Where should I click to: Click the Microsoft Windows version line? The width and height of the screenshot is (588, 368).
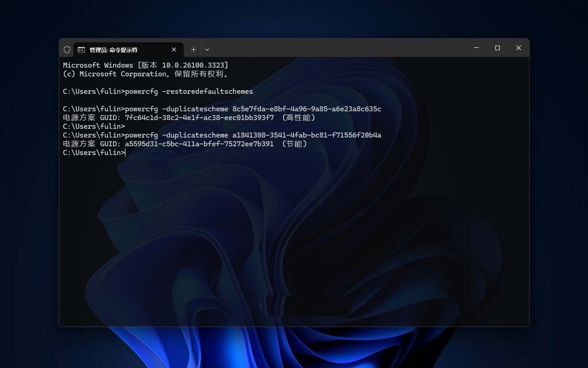146,65
